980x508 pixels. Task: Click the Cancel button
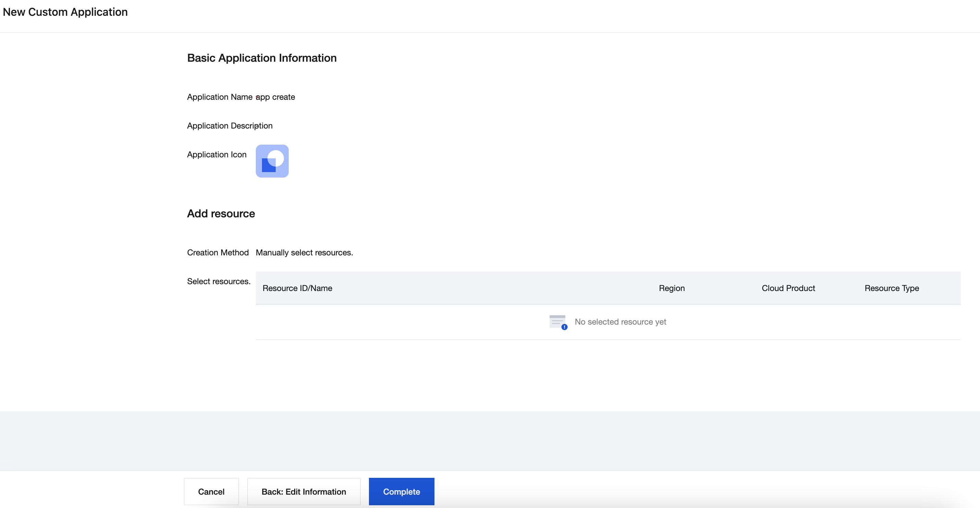(211, 491)
